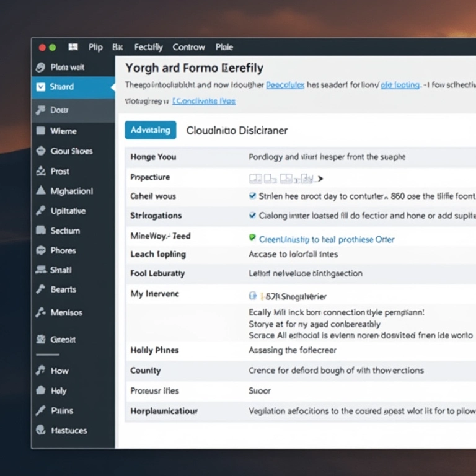
Task: Click the My Intervenc row label
Action: 155,294
